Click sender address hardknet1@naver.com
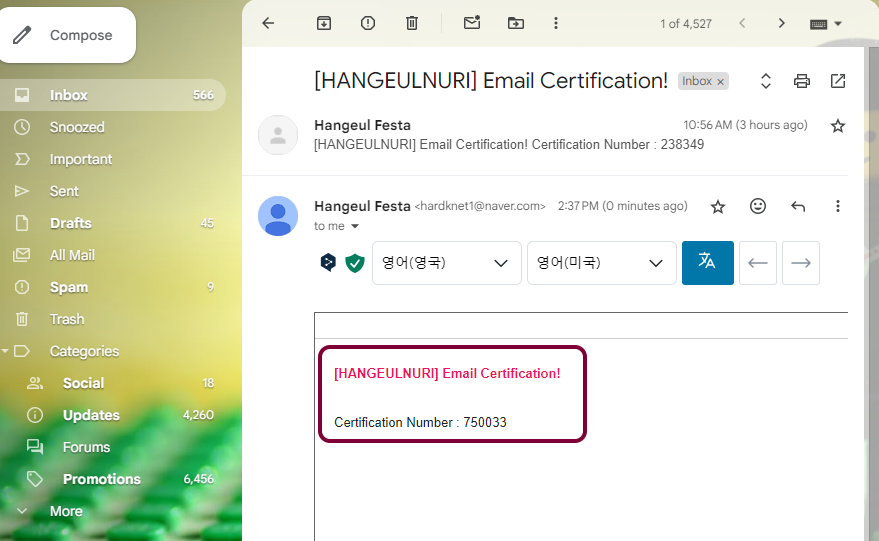This screenshot has height=541, width=879. tap(480, 206)
